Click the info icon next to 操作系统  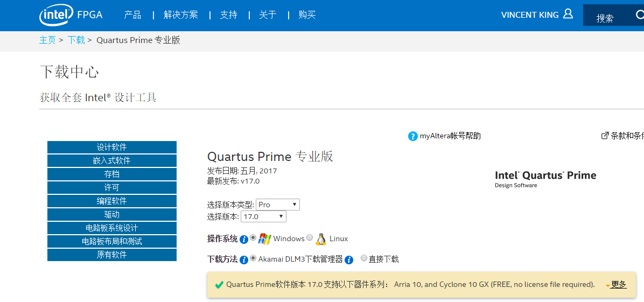coord(243,239)
